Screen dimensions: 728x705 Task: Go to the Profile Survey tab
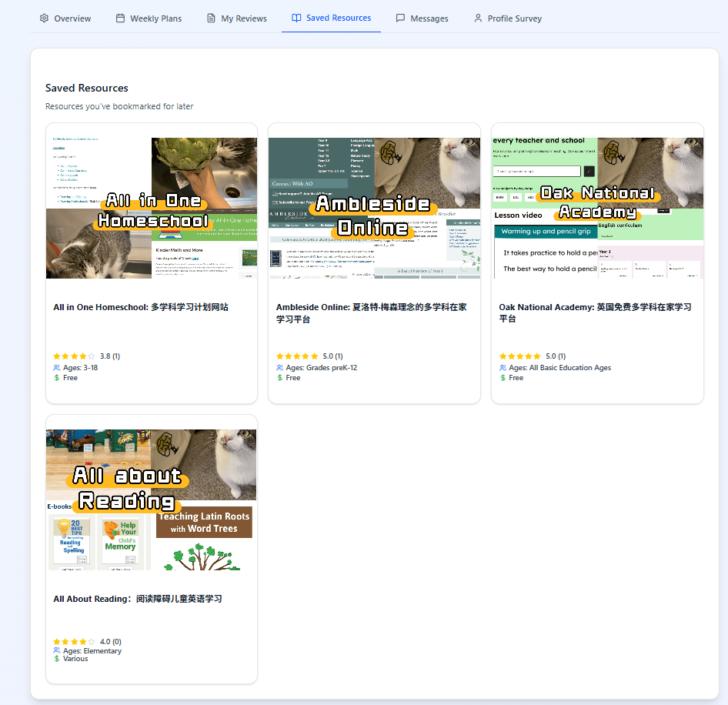click(x=514, y=18)
